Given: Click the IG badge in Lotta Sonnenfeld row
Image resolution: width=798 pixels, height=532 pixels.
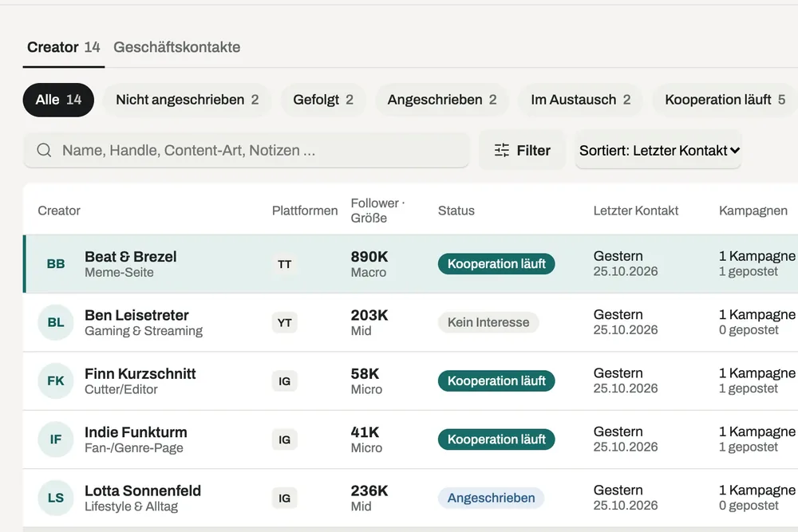Looking at the screenshot, I should (x=285, y=498).
